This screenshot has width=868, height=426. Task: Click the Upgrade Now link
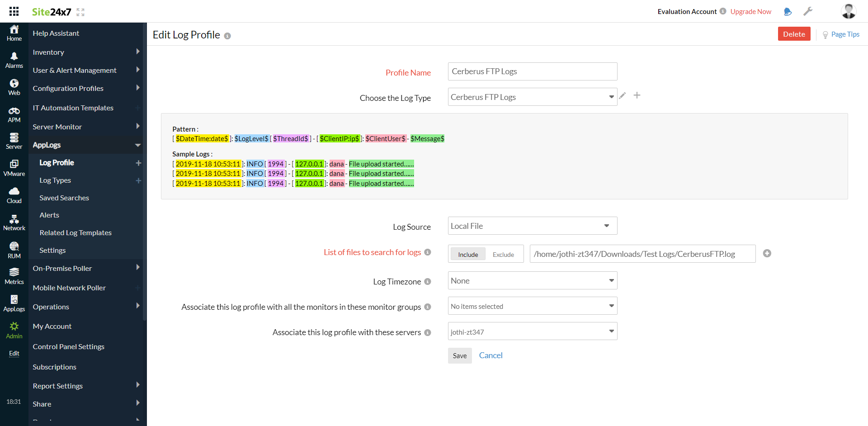click(750, 11)
